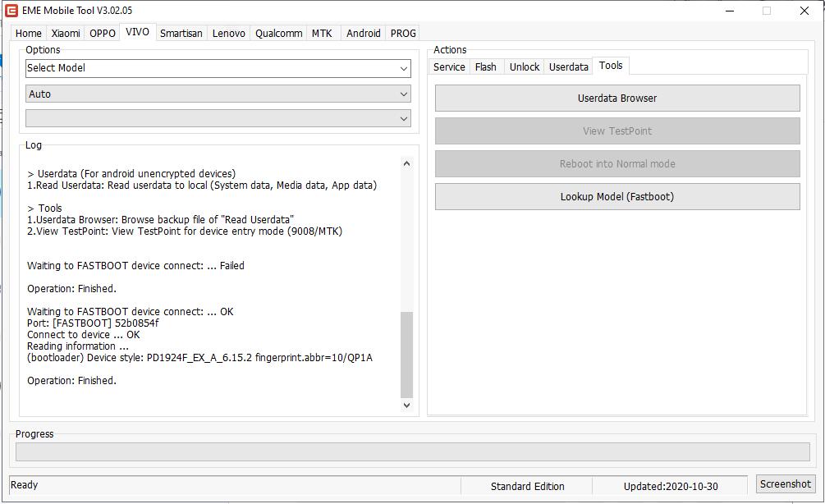
Task: Click the Progress bar
Action: tap(412, 452)
